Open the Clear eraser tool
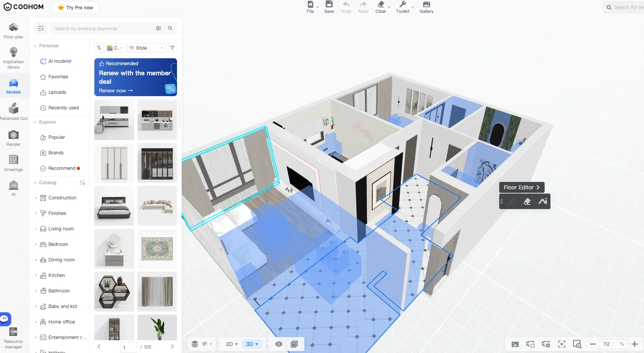 381,5
